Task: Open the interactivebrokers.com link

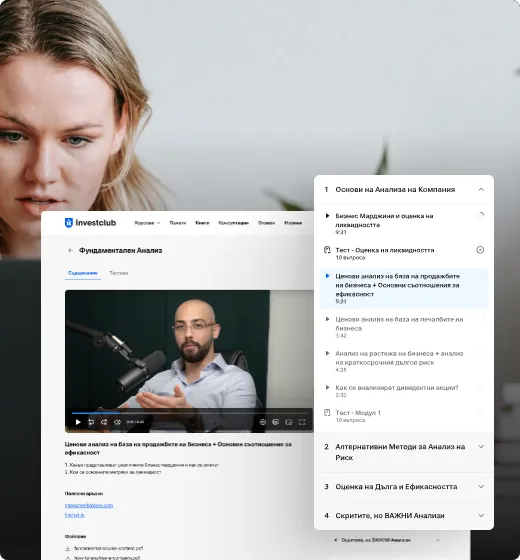Action: tap(89, 505)
